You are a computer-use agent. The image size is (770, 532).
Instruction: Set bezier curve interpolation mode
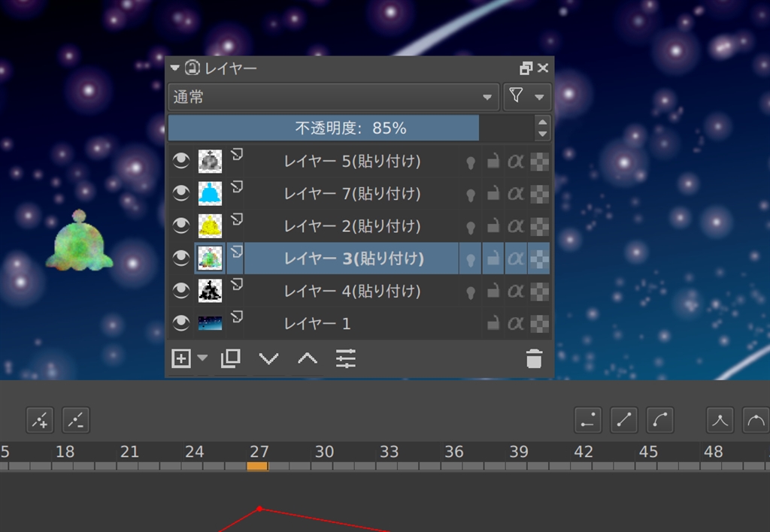point(660,419)
